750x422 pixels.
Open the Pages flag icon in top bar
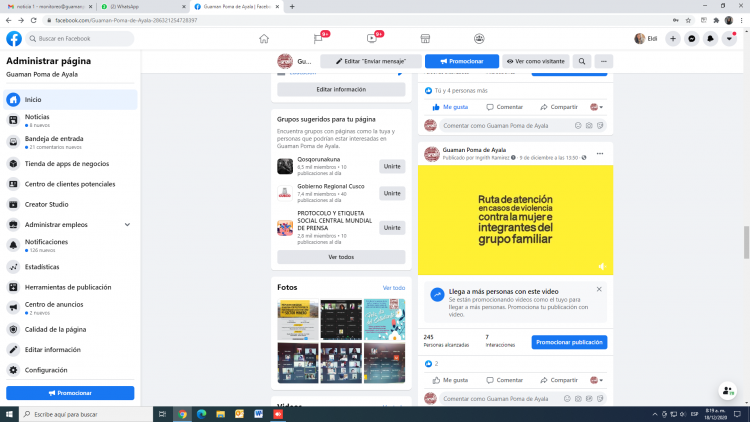(318, 39)
